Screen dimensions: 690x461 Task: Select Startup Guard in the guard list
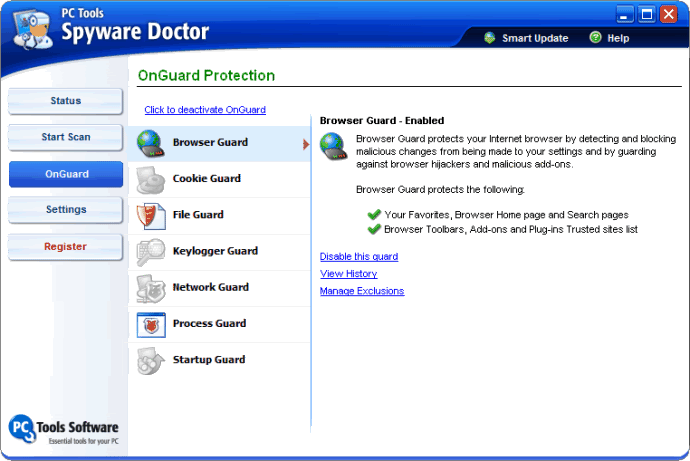coord(219,361)
